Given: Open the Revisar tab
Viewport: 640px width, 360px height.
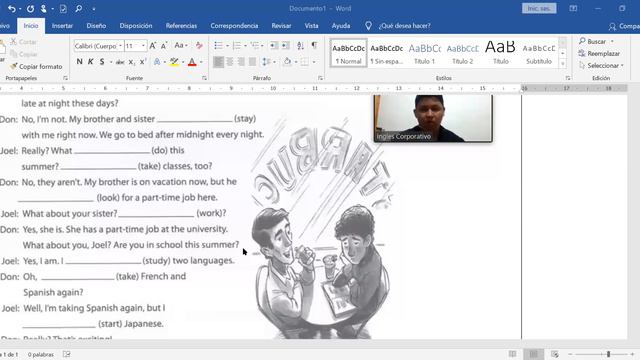Looking at the screenshot, I should click(281, 26).
